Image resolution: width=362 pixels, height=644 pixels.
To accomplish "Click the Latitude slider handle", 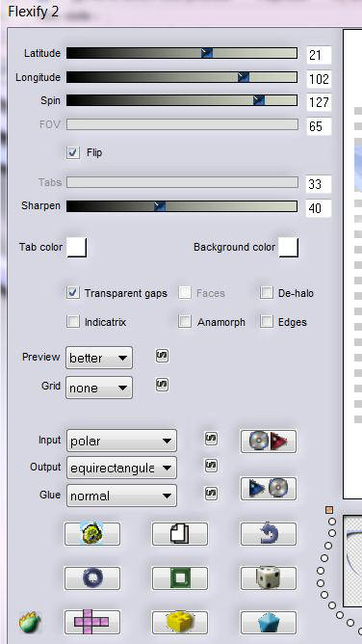I will click(207, 53).
